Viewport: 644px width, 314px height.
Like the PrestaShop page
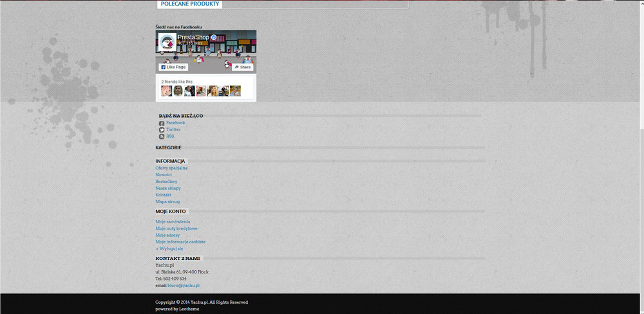tap(173, 67)
